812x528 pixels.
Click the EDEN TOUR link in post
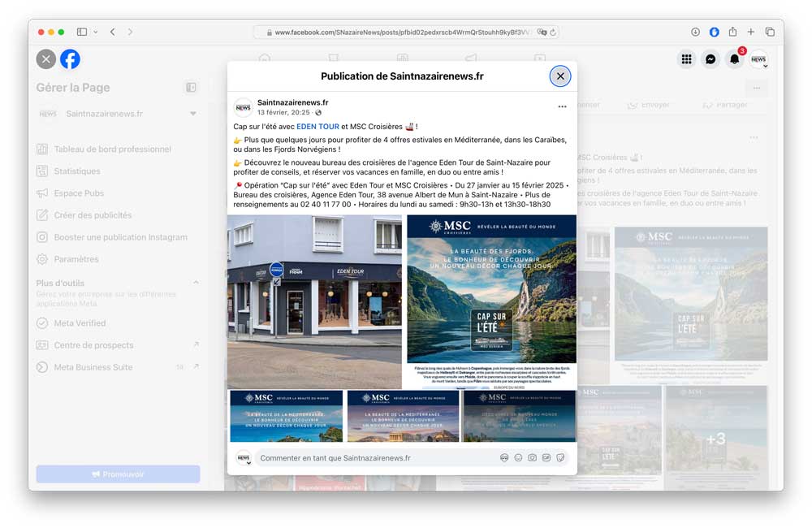coord(317,127)
